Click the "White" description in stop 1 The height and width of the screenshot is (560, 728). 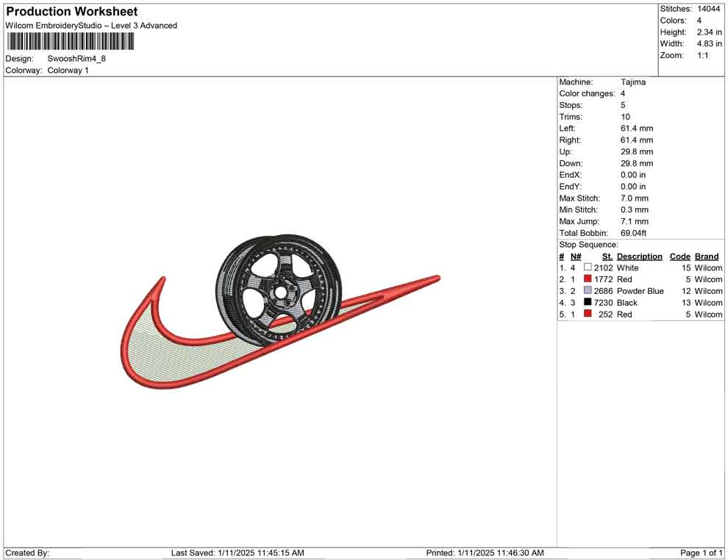click(x=627, y=268)
